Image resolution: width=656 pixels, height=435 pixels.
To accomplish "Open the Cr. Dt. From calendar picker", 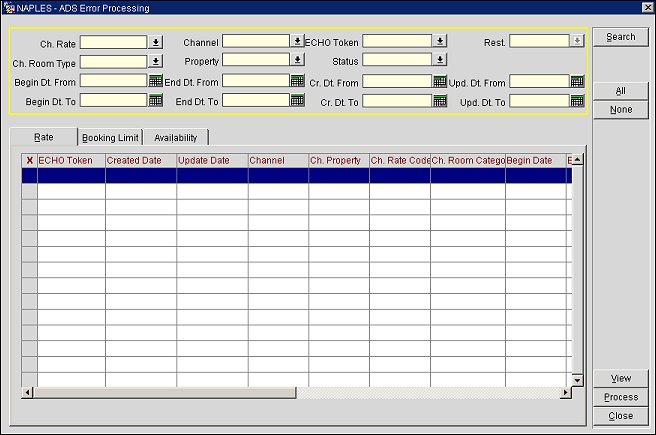I will click(440, 81).
